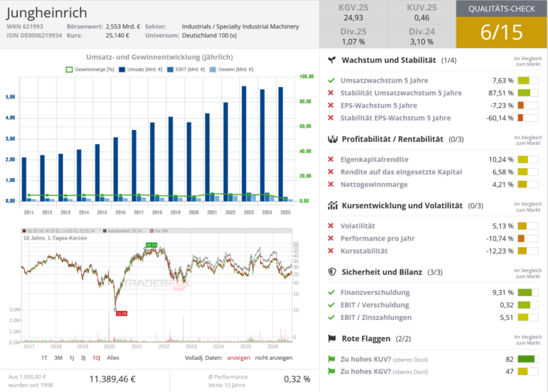Click the sprout icon beside Wachstum und Stabilität
The image size is (548, 392).
click(x=332, y=60)
